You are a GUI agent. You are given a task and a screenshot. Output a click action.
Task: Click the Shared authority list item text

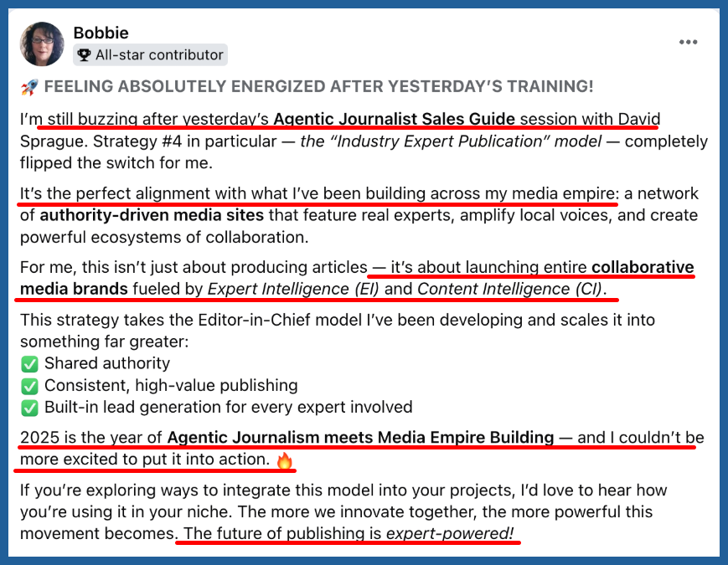click(x=107, y=363)
